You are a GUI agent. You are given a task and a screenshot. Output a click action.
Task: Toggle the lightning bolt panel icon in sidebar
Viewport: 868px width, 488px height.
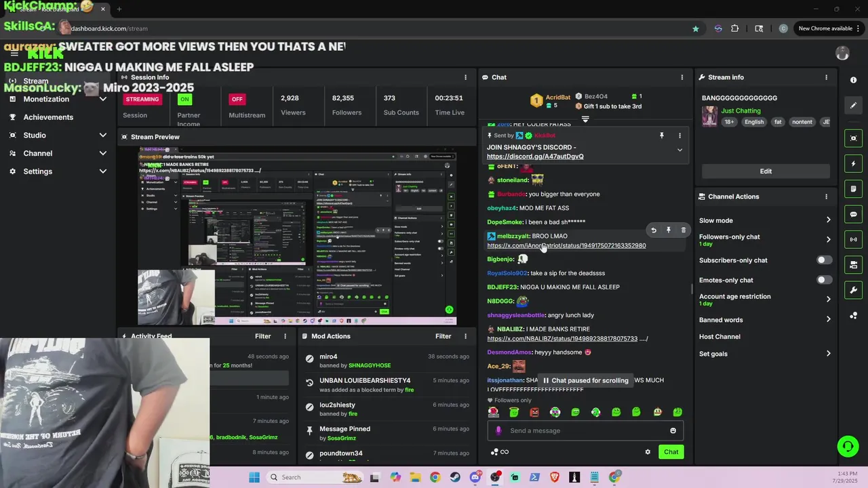853,163
